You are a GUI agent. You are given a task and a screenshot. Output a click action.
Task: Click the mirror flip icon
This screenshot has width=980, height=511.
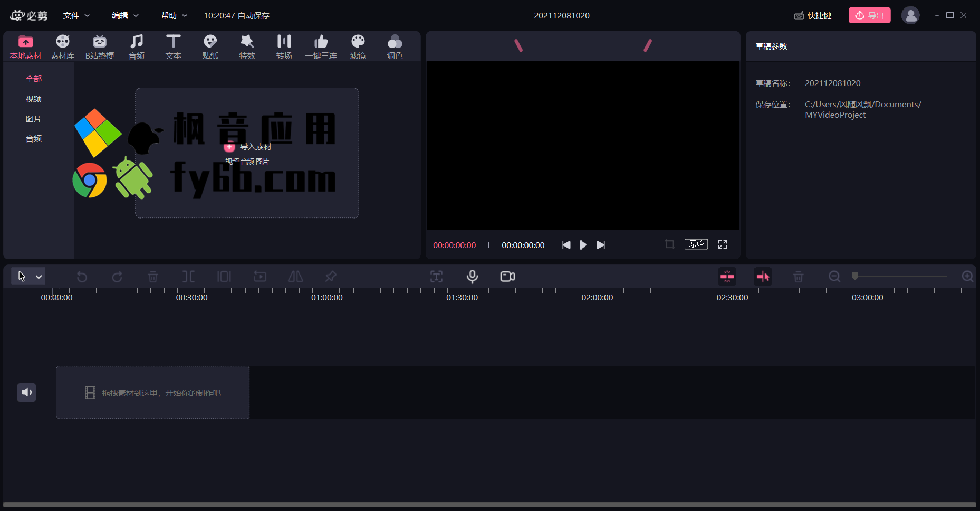[x=295, y=277]
